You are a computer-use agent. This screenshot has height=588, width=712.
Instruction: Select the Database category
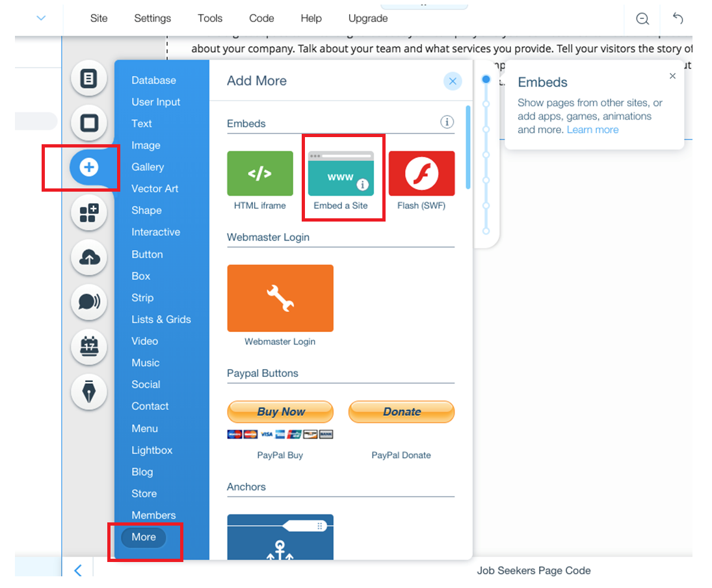tap(153, 81)
